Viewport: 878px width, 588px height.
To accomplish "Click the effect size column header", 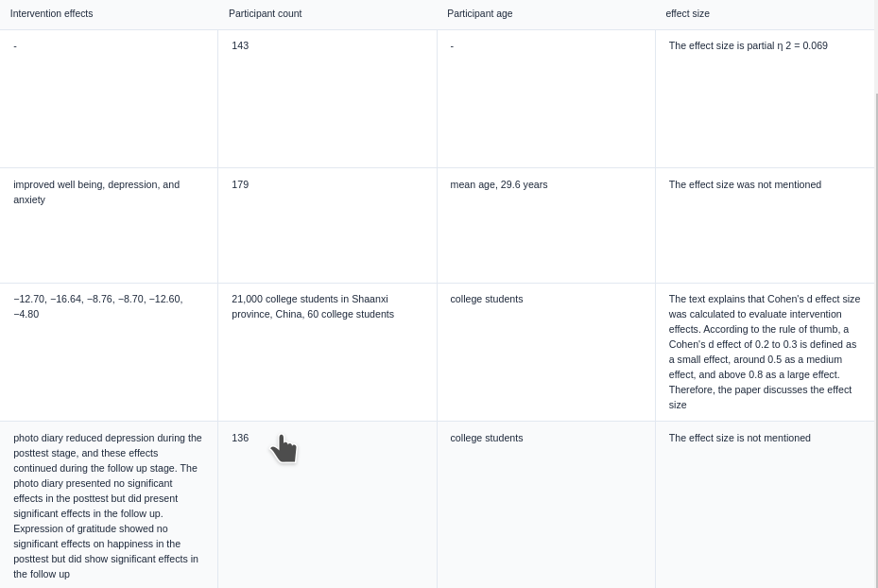I will [x=688, y=14].
